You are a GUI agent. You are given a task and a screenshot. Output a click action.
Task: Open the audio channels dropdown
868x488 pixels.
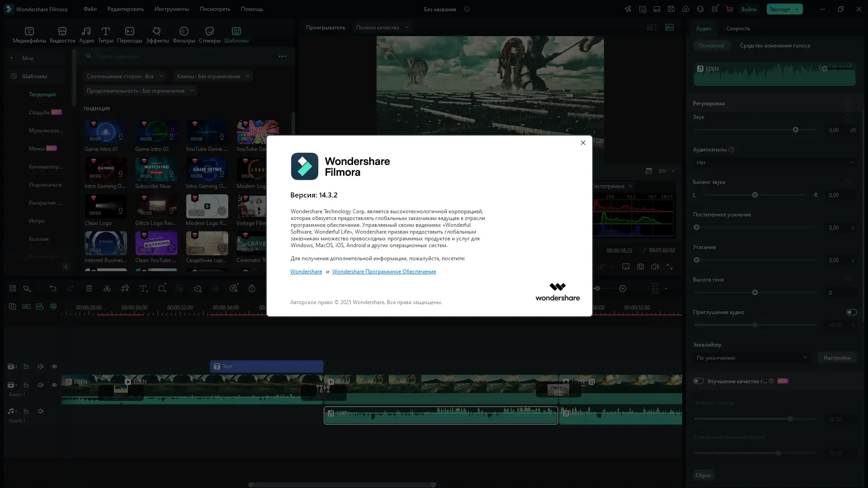[774, 163]
